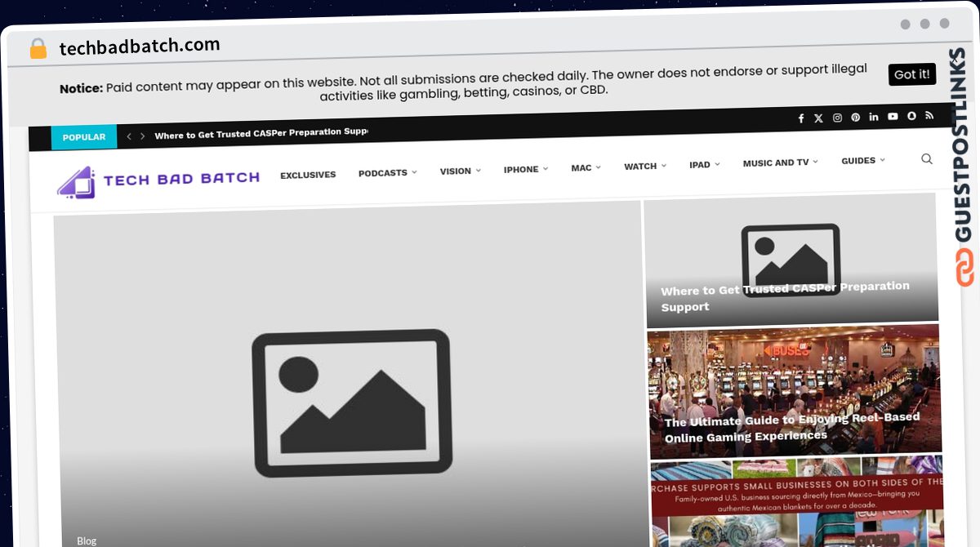Image resolution: width=980 pixels, height=547 pixels.
Task: Open 'Ultimate Guide to Enjoying Reel-Based' article title
Action: [x=791, y=427]
